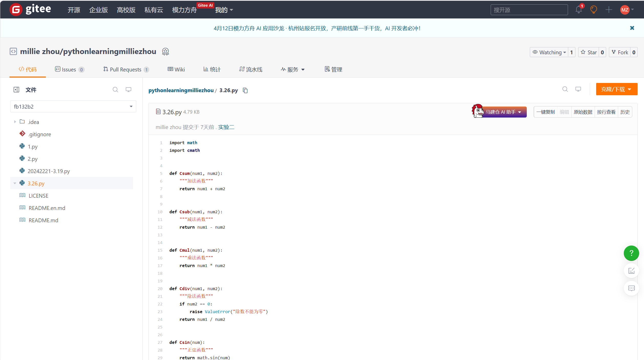Focus the 搜开源 search field
This screenshot has height=360, width=644.
(529, 10)
